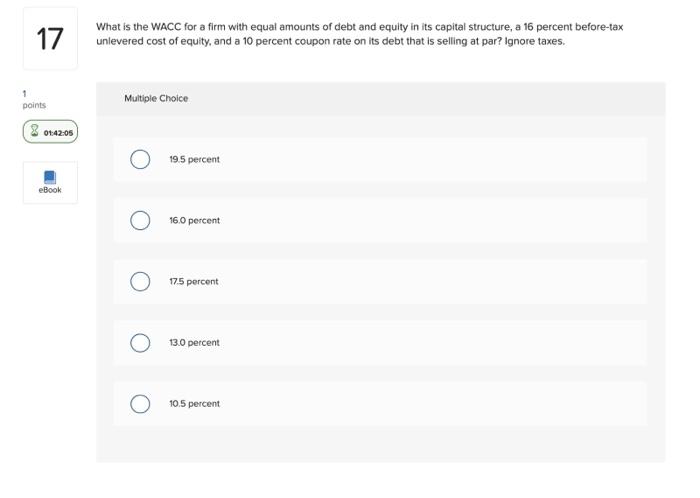The height and width of the screenshot is (498, 700).
Task: Choose the 17.5 percent radio button
Action: [x=140, y=282]
